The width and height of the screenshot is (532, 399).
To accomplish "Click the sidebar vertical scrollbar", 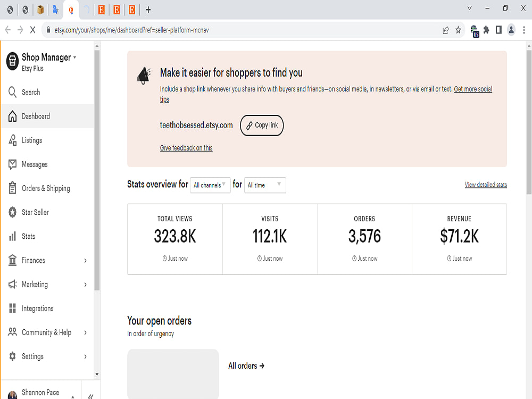I will [x=97, y=170].
